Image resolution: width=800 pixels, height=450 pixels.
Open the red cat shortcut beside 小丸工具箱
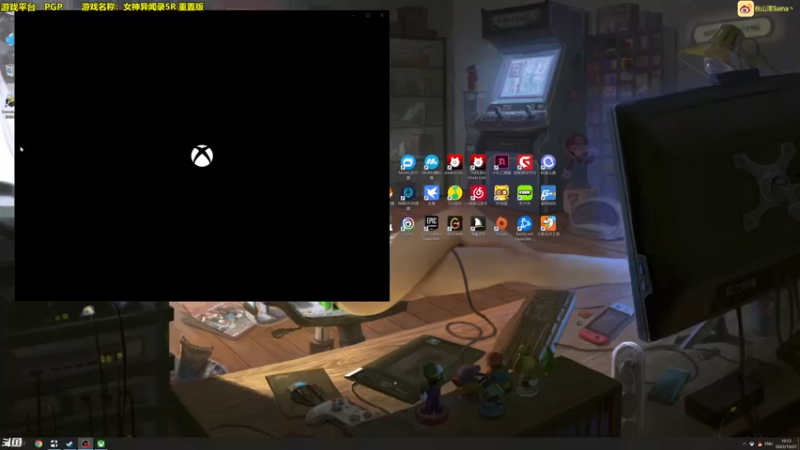(x=478, y=162)
